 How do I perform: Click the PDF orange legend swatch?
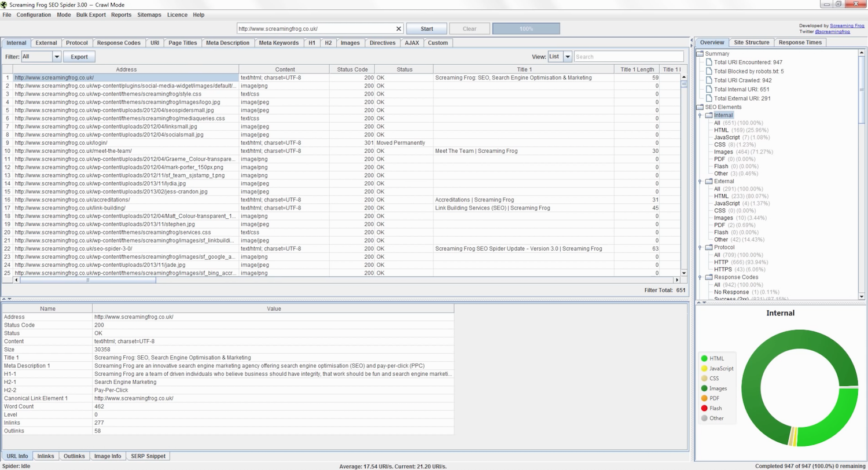(x=704, y=398)
